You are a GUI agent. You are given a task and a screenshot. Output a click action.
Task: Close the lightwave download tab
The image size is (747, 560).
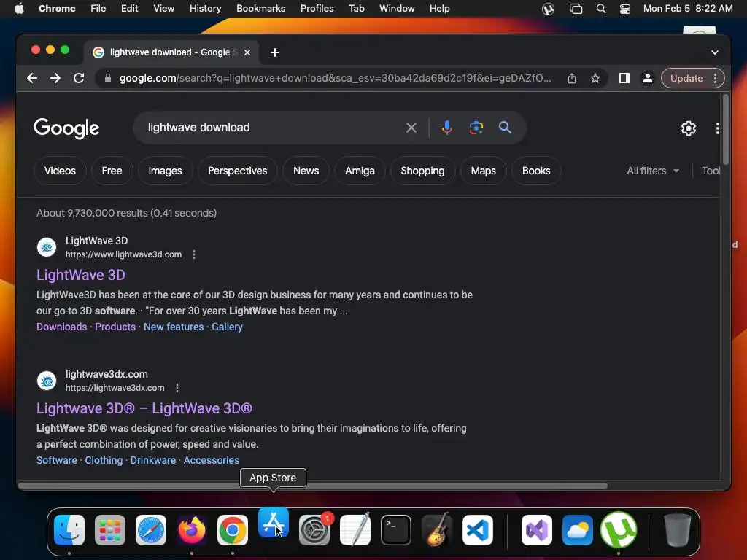pyautogui.click(x=247, y=52)
